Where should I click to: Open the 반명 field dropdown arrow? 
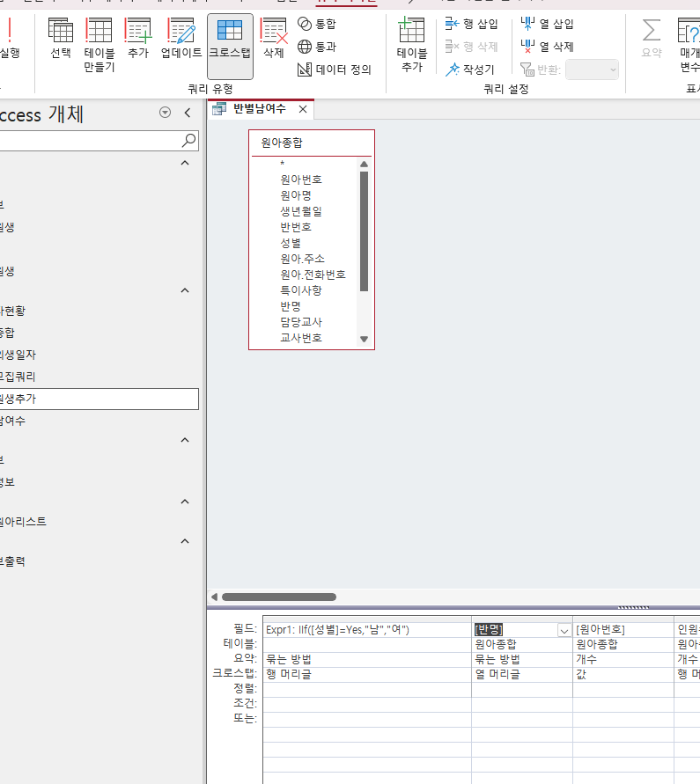[x=564, y=630]
